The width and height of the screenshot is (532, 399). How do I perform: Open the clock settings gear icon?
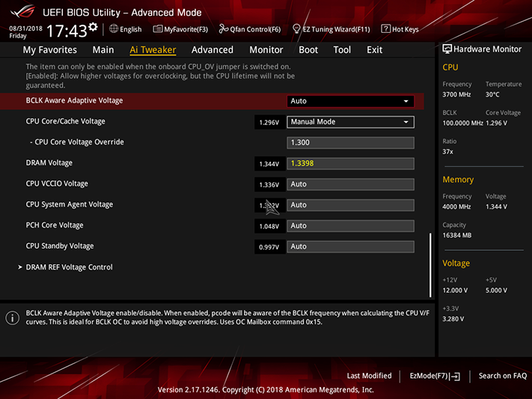[93, 27]
